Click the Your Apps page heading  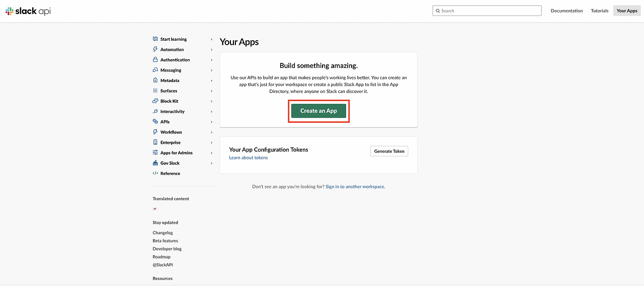point(239,42)
